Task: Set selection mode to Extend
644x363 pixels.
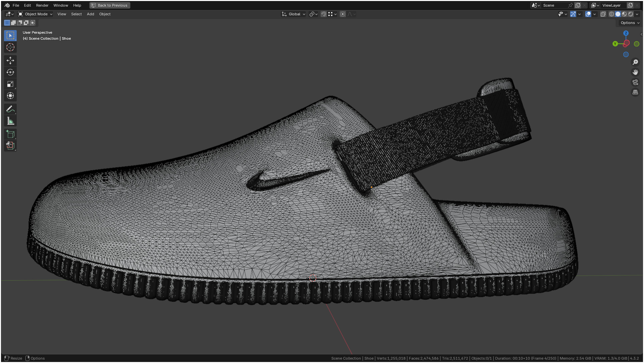Action: click(x=13, y=23)
